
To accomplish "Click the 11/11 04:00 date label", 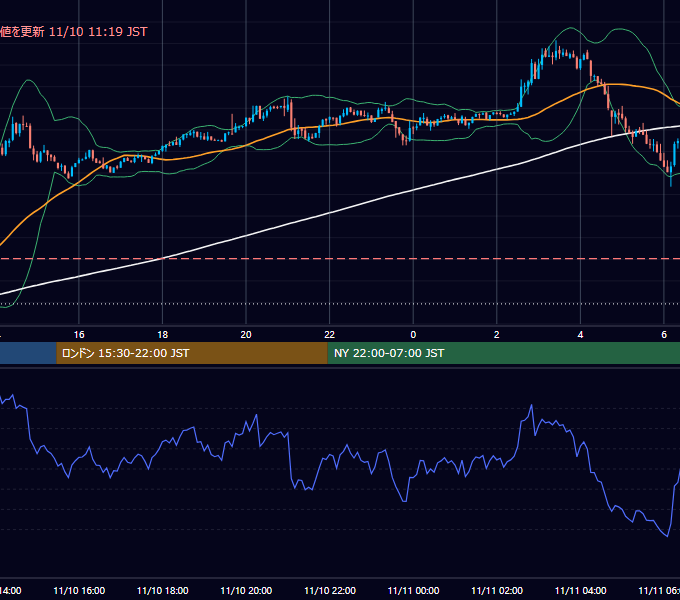I will point(580,590).
